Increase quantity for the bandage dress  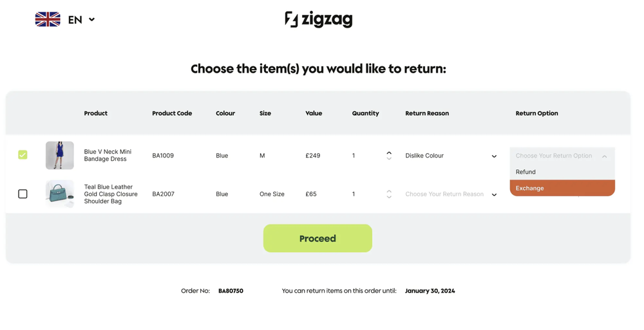[x=389, y=152]
